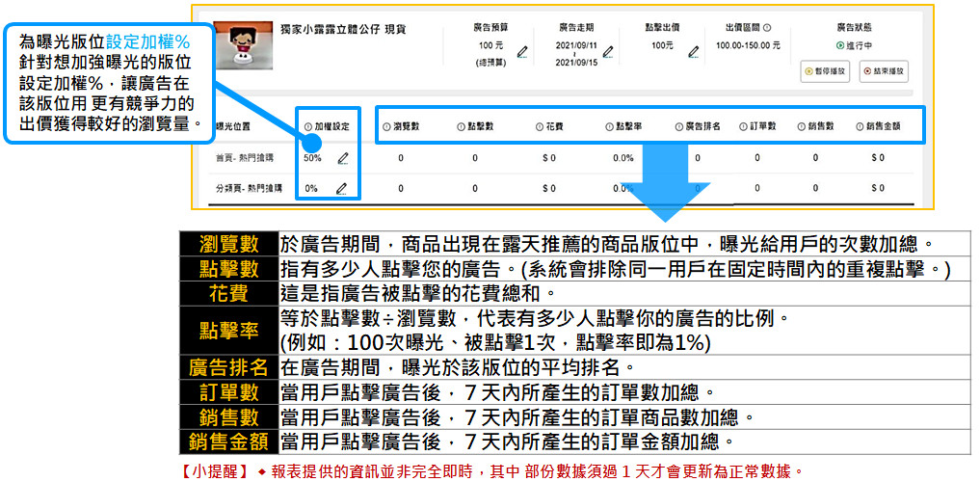
Task: Edit the 廣告預算 100元 budget pencil icon
Action: 522,51
